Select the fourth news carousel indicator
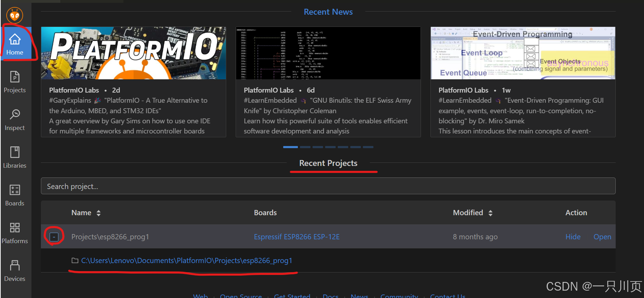The width and height of the screenshot is (644, 298). click(330, 147)
